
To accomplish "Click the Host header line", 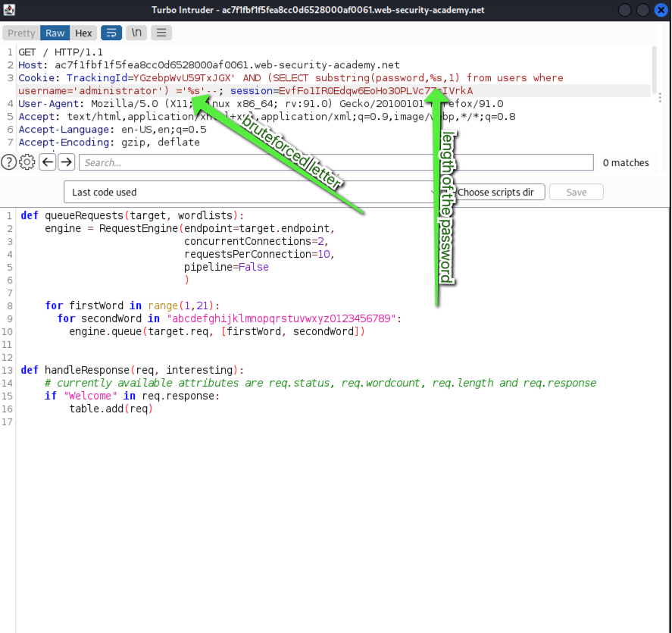I will click(208, 65).
